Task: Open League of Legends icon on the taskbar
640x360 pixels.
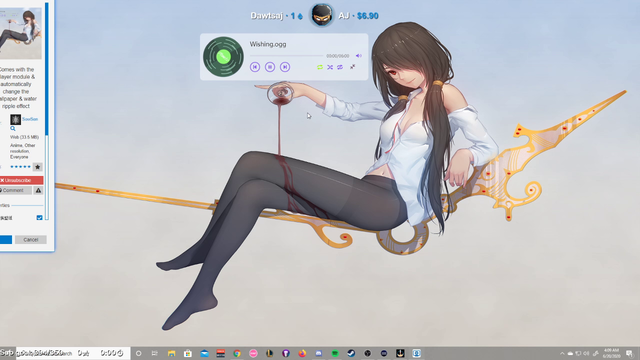Action: 269,353
